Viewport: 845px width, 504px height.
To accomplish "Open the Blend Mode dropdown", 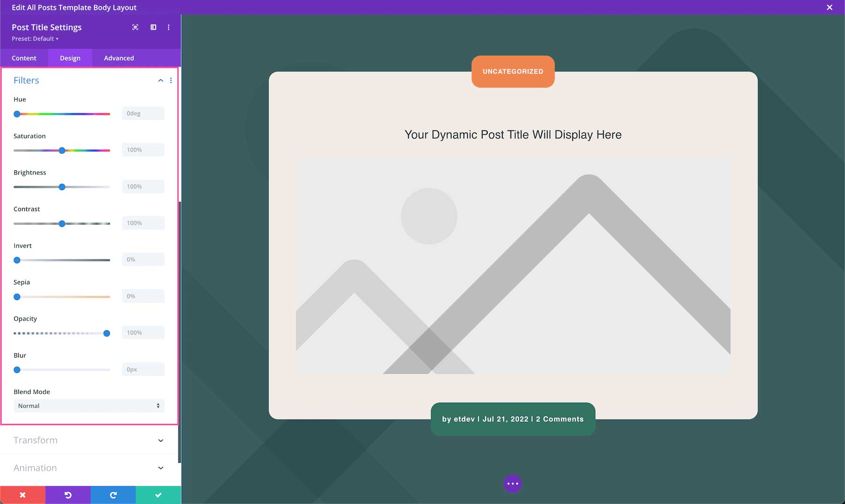I will click(x=89, y=405).
